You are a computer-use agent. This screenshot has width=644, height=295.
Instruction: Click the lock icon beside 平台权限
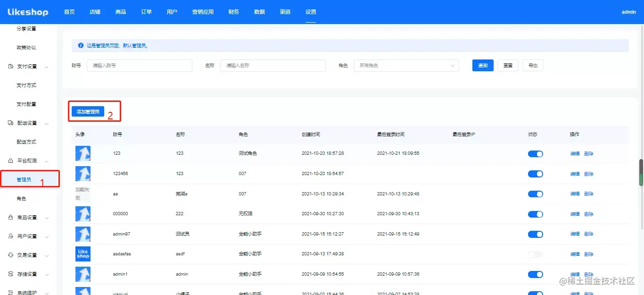[10, 161]
